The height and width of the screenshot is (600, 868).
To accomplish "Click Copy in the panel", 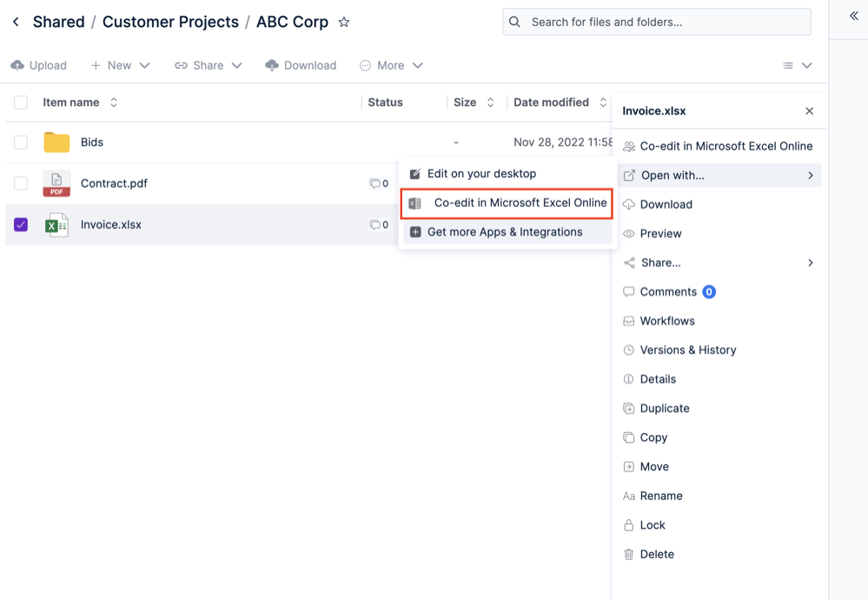I will pos(719,437).
